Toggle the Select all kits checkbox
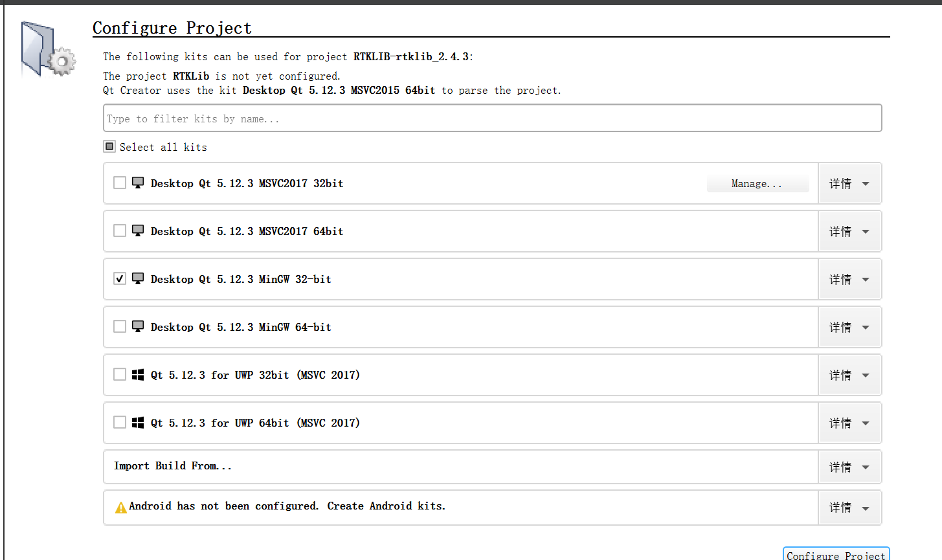942x560 pixels. [109, 146]
